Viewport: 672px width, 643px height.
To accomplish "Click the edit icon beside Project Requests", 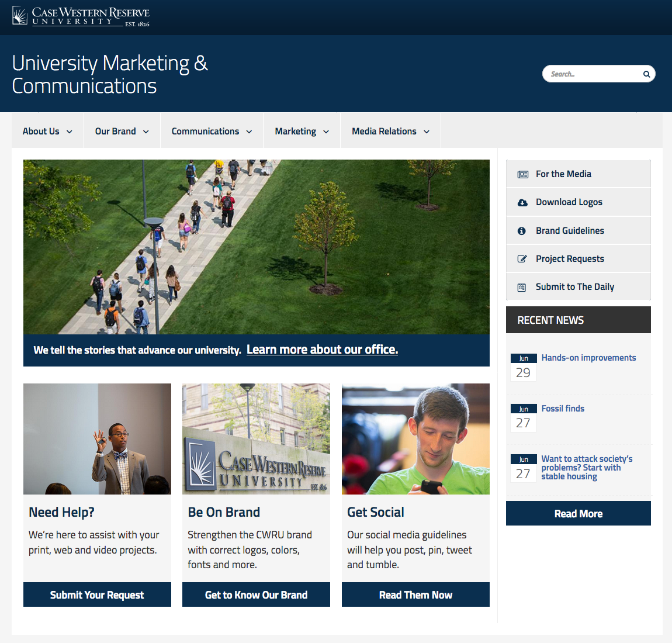I will pyautogui.click(x=522, y=259).
